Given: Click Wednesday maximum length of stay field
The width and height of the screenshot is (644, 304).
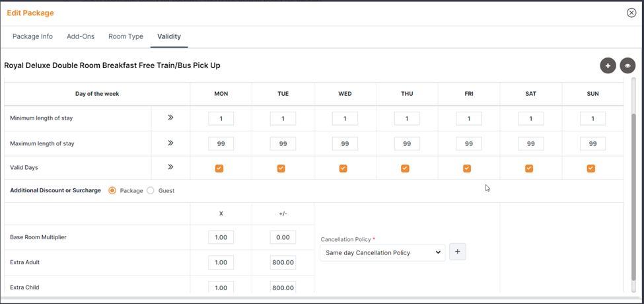Looking at the screenshot, I should click(345, 143).
